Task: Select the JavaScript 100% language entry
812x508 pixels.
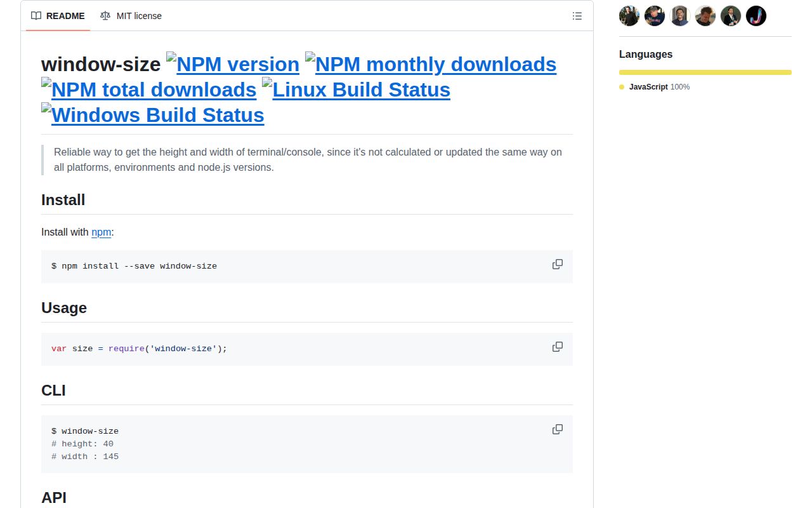Action: (655, 87)
